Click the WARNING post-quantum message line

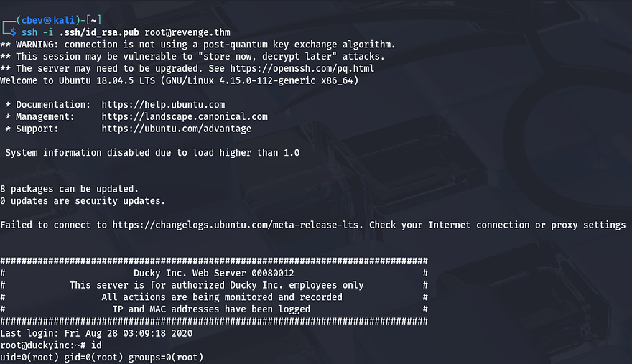tap(197, 45)
